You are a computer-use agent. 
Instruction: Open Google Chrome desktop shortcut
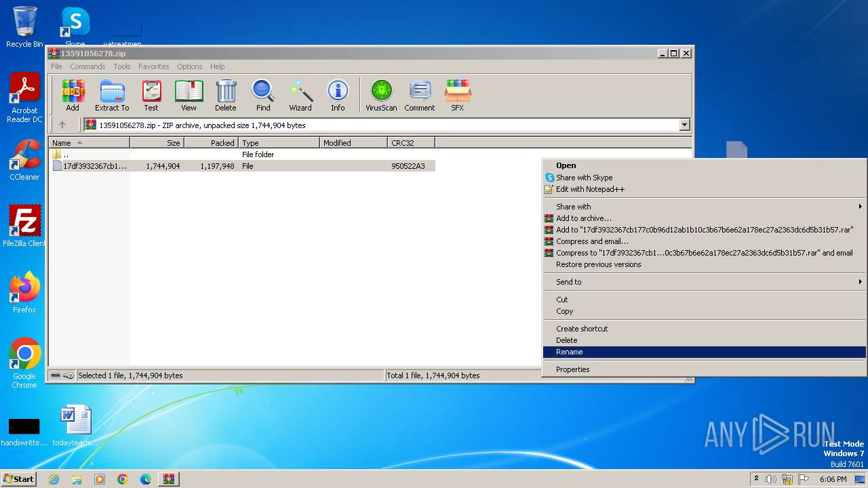[x=24, y=363]
